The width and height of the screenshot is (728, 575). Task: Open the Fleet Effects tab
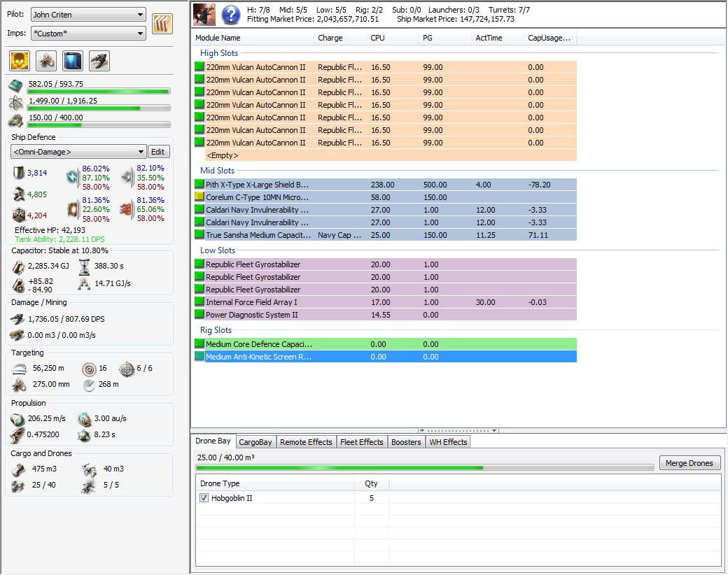pos(362,442)
